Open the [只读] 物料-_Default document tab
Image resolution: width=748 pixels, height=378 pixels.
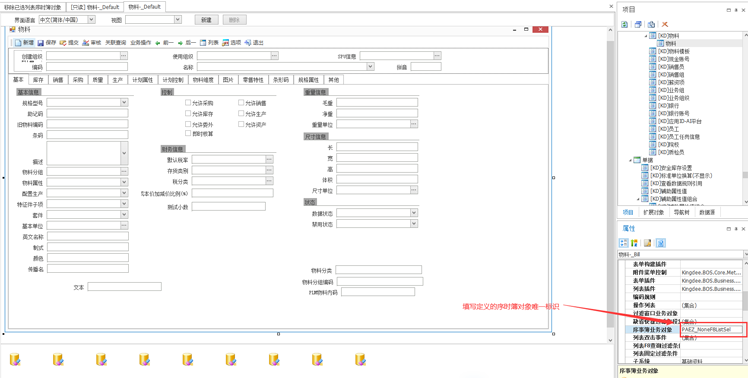pos(94,7)
